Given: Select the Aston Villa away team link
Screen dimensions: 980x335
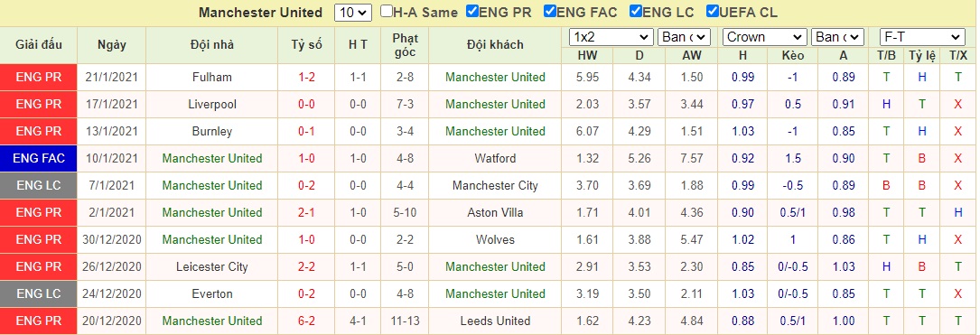Looking at the screenshot, I should 496,212.
